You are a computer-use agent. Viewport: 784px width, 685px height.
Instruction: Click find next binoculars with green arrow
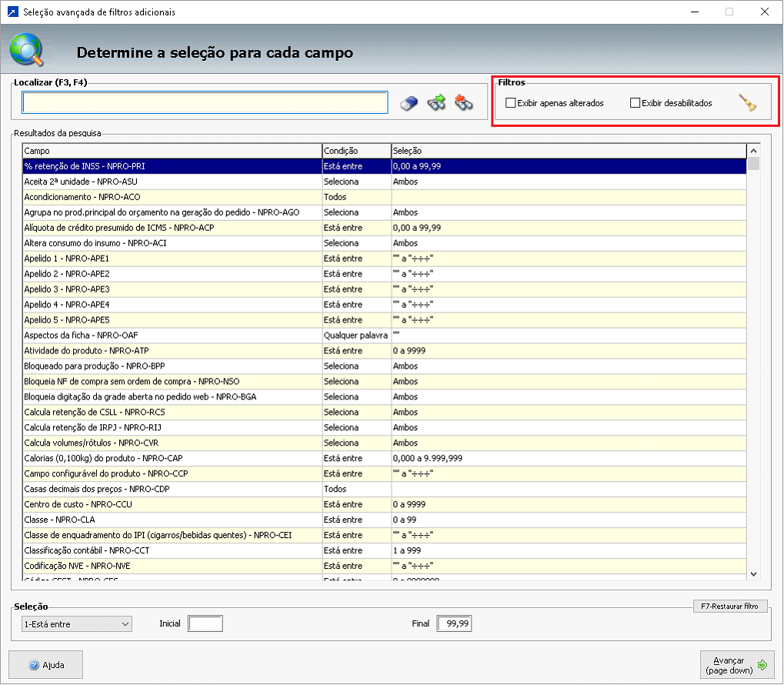(x=437, y=102)
